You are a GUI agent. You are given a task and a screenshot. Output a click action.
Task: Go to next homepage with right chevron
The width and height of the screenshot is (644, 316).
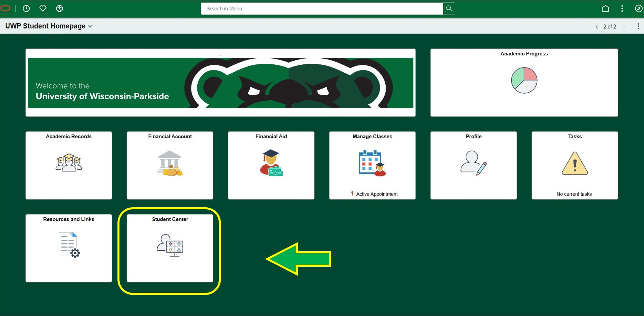coord(624,27)
